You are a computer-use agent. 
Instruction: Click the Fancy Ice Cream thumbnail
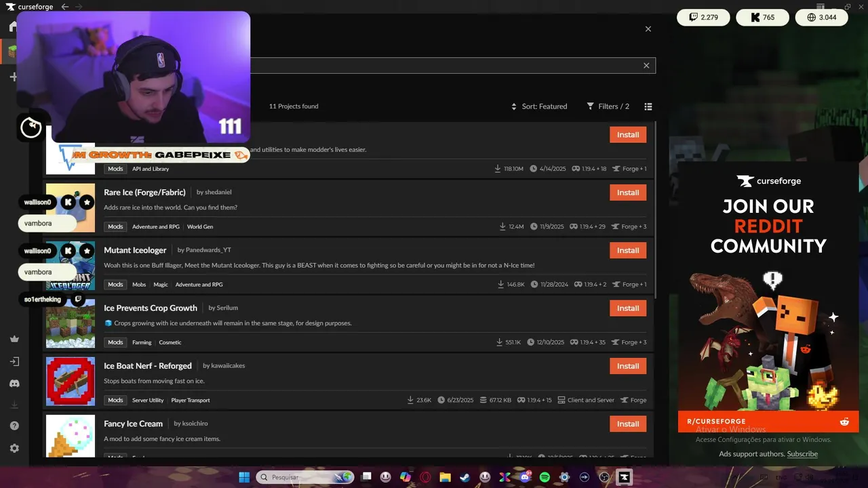pyautogui.click(x=71, y=436)
